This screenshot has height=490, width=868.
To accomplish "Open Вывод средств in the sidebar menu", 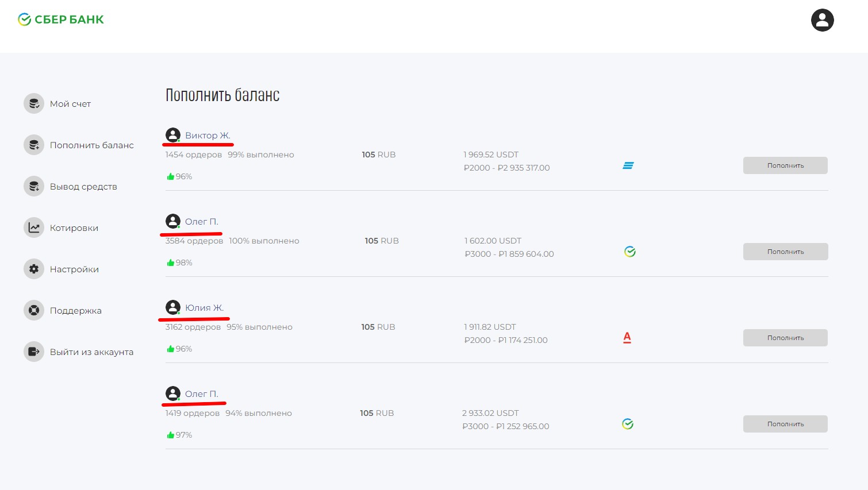I will [83, 187].
